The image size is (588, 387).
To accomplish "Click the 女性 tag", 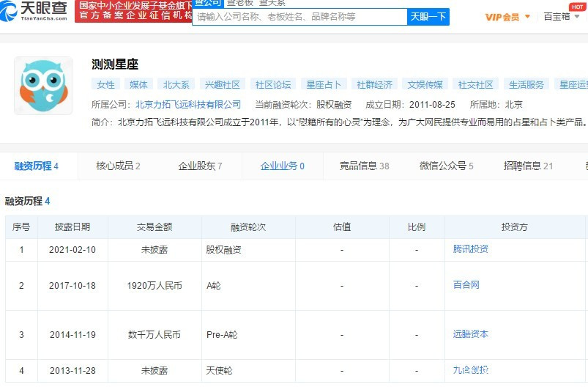I will pos(105,84).
